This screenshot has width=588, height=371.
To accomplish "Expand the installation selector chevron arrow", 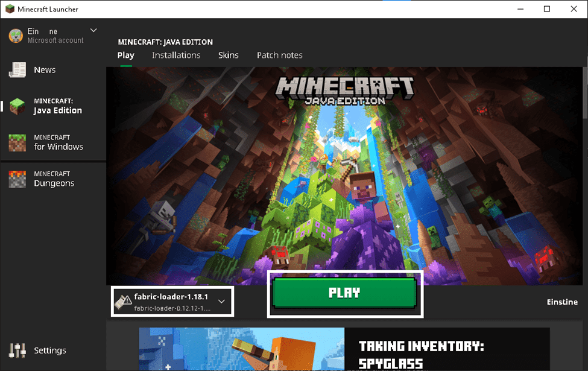I will coord(221,302).
